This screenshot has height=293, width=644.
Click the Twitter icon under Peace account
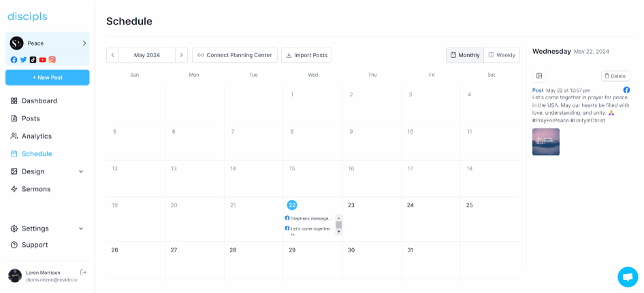click(x=23, y=60)
